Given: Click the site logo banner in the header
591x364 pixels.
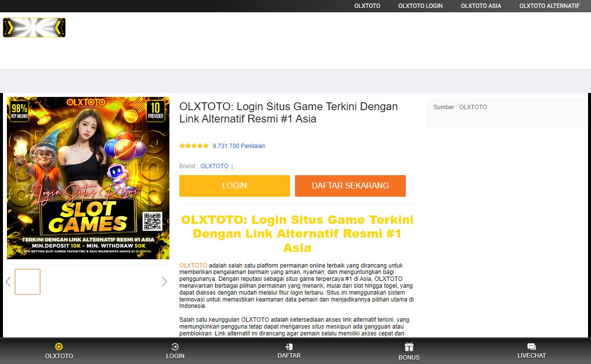Looking at the screenshot, I should tap(34, 28).
